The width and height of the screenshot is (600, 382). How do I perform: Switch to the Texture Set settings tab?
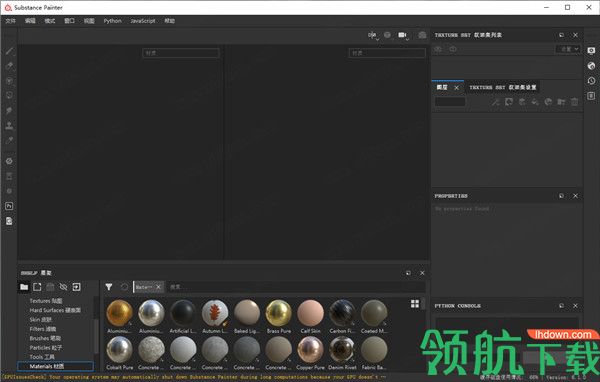(x=502, y=87)
